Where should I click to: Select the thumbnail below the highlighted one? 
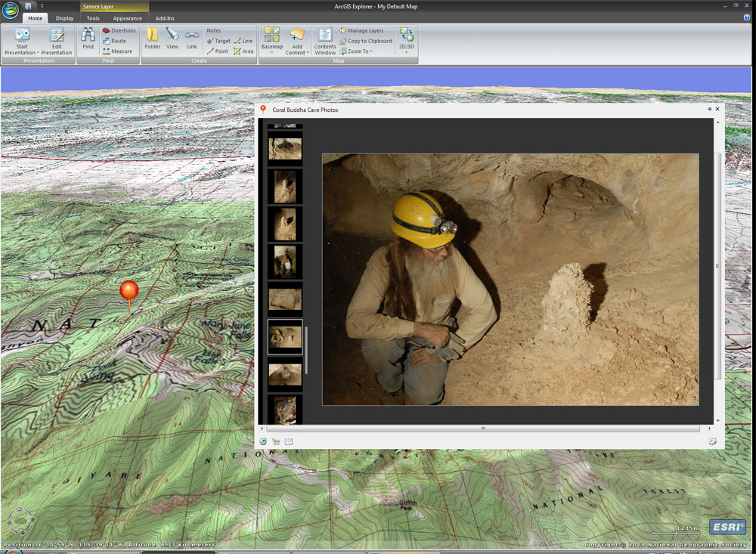pos(285,375)
